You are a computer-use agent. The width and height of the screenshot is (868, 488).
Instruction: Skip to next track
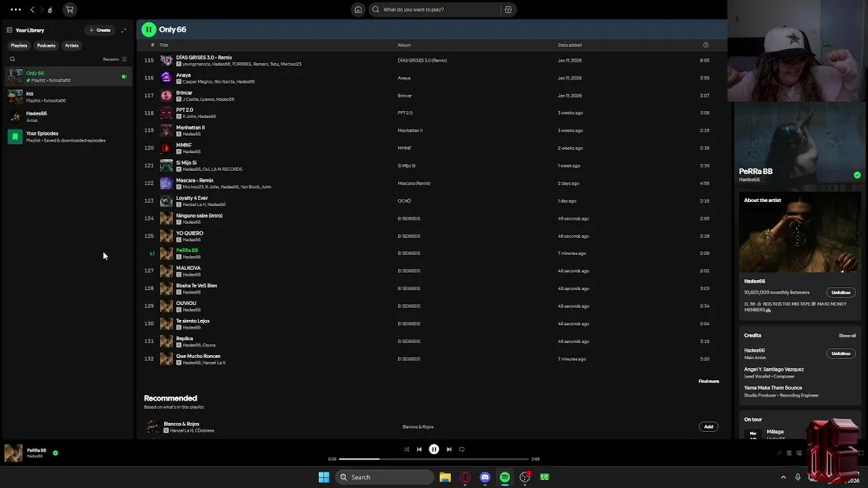pos(449,449)
